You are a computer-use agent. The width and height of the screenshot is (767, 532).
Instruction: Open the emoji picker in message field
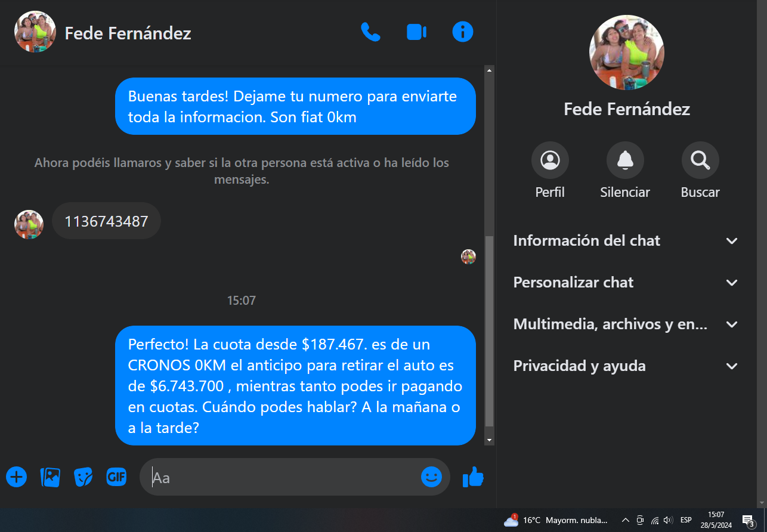pos(431,477)
